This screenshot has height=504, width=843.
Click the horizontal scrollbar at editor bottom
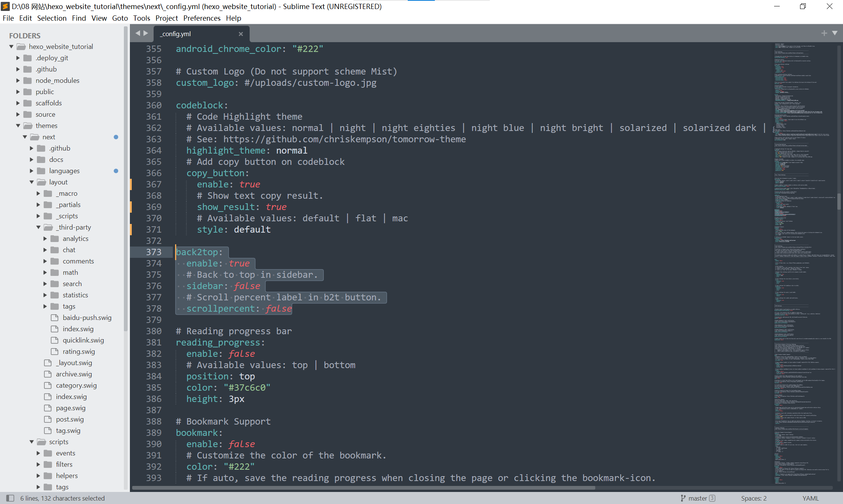click(363, 488)
